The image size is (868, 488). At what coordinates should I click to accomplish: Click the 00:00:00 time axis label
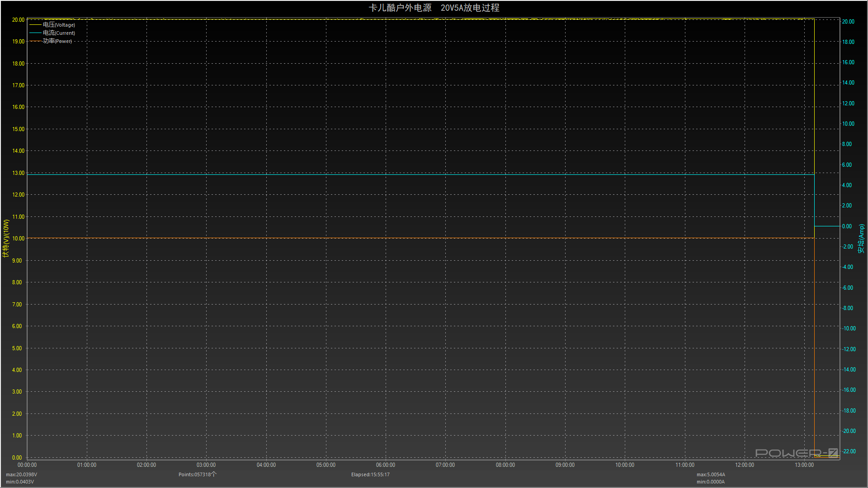[x=27, y=465]
